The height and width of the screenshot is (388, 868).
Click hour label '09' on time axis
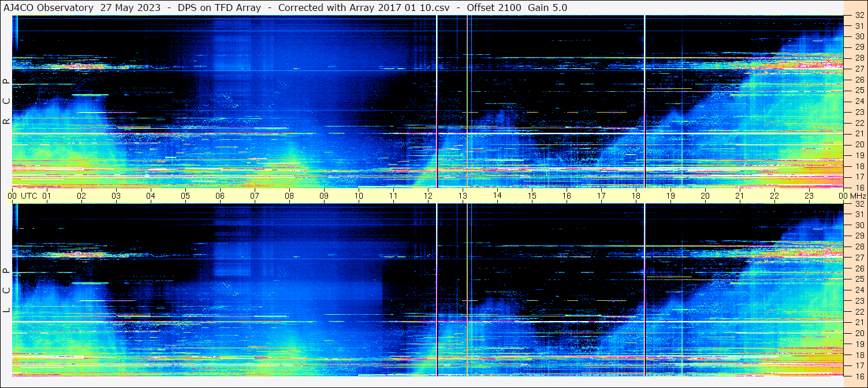pyautogui.click(x=324, y=196)
